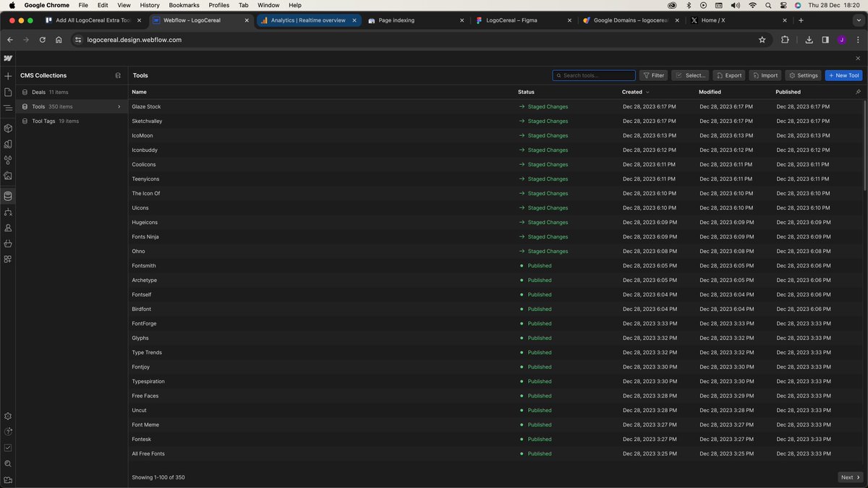Open Chrome extensions puzzle icon
The image size is (868, 488).
coord(785,40)
